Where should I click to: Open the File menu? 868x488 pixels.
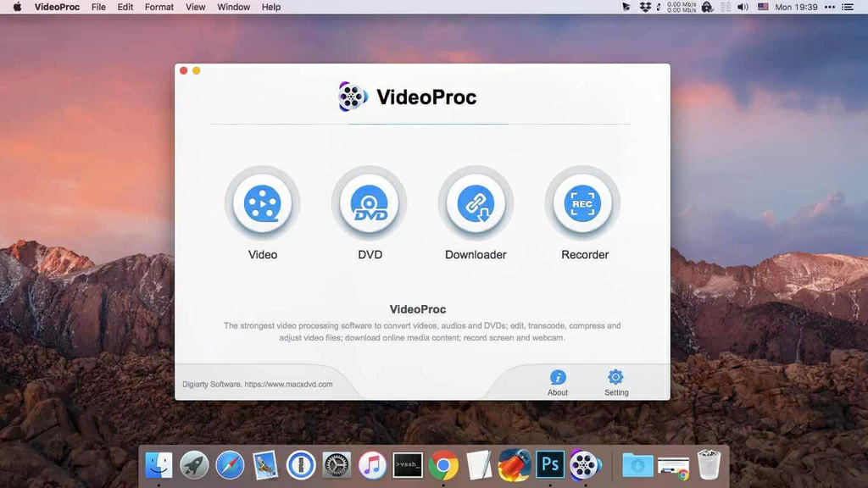(x=98, y=7)
